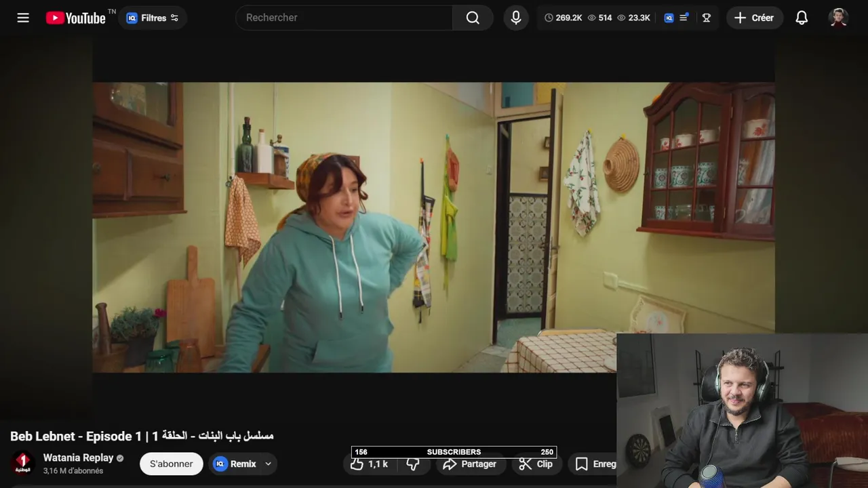Click the video title Beb Lebnet - Episode 1

[142, 436]
